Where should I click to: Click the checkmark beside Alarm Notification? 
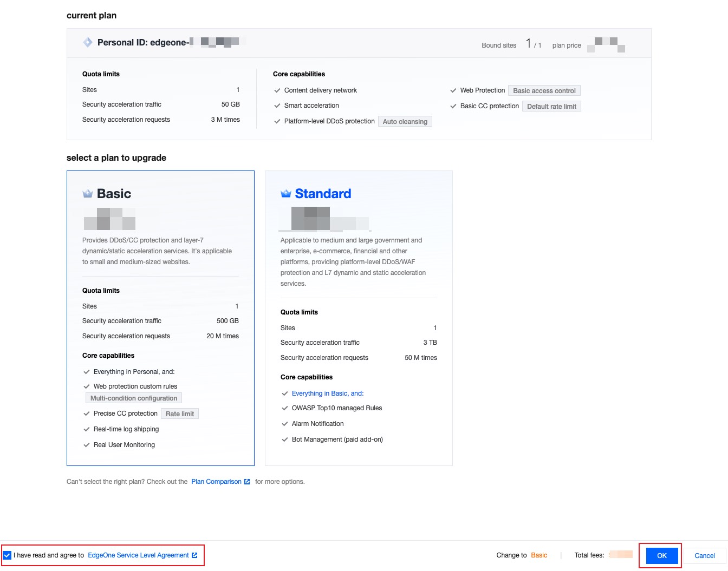coord(285,424)
